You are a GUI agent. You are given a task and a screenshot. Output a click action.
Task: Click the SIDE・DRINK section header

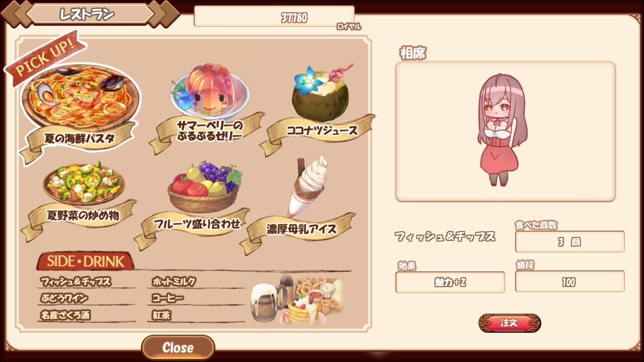pos(85,261)
